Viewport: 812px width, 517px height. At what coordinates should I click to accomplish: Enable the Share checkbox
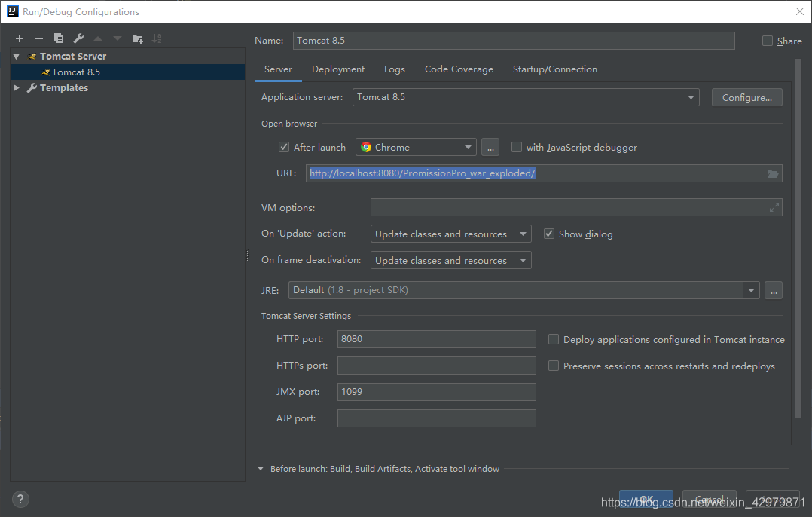coord(768,41)
